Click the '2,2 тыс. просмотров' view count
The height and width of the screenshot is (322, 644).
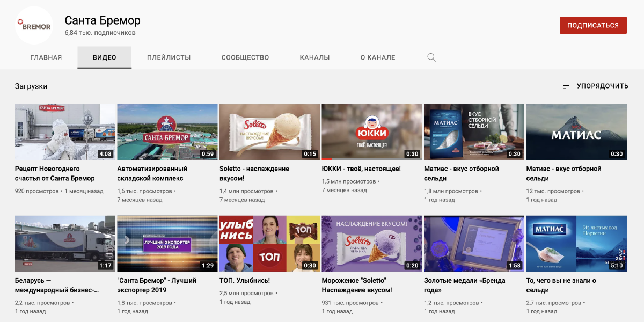point(42,303)
